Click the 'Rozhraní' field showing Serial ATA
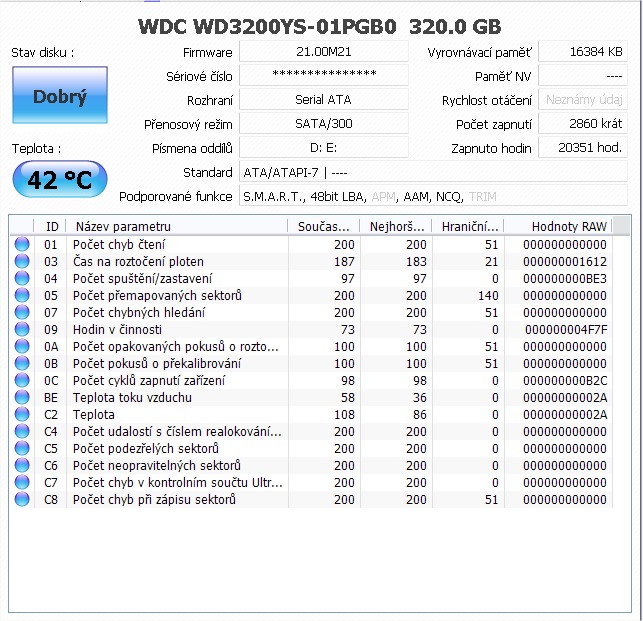The image size is (643, 621). pos(324,99)
